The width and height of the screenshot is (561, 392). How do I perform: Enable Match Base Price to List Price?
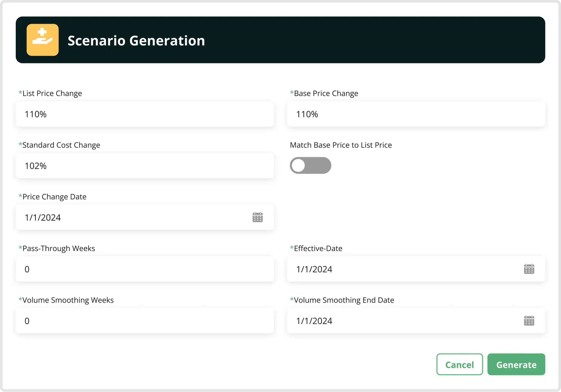coord(311,165)
